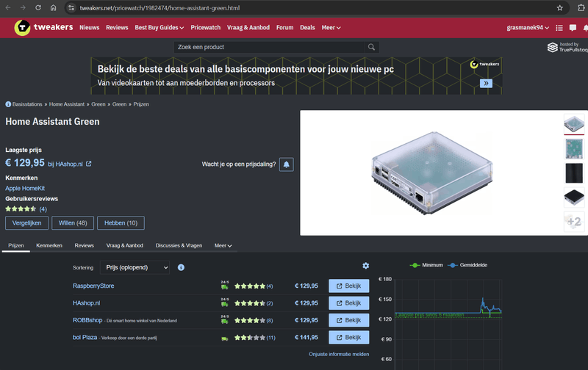Open the grasmanek94 account menu
Viewport: 588px width, 370px height.
528,28
